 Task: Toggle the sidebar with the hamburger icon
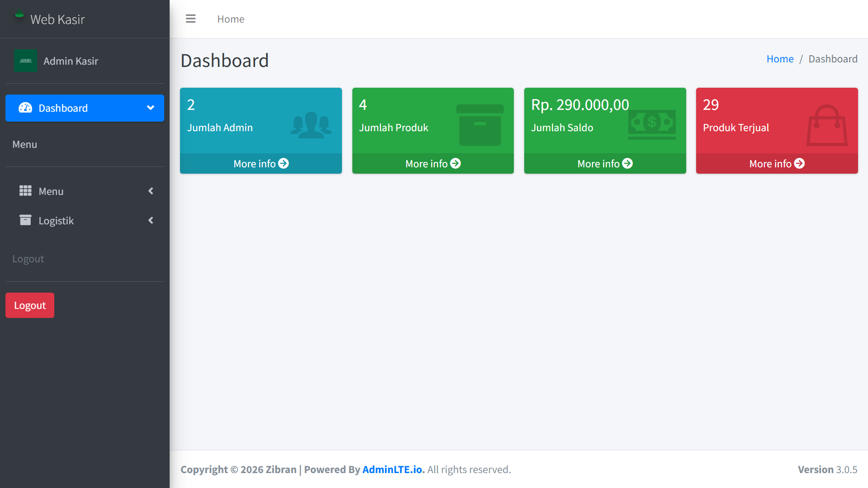click(190, 19)
